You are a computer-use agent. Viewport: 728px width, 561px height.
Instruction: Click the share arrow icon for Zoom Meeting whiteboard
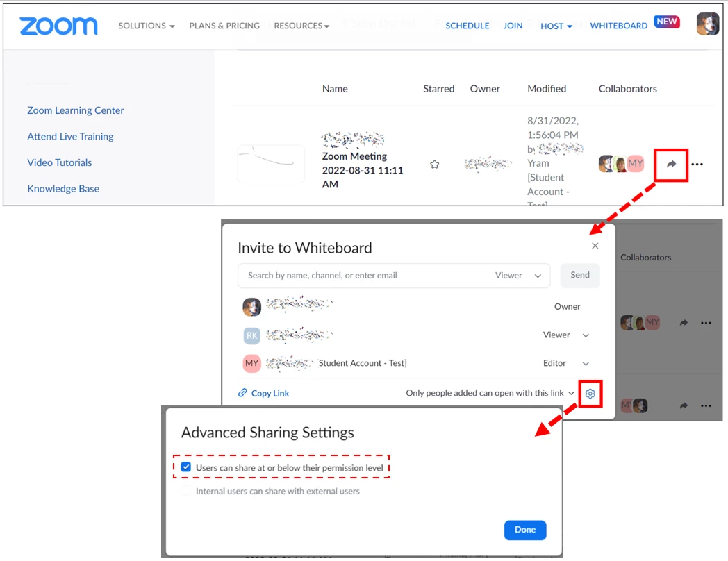pyautogui.click(x=671, y=165)
